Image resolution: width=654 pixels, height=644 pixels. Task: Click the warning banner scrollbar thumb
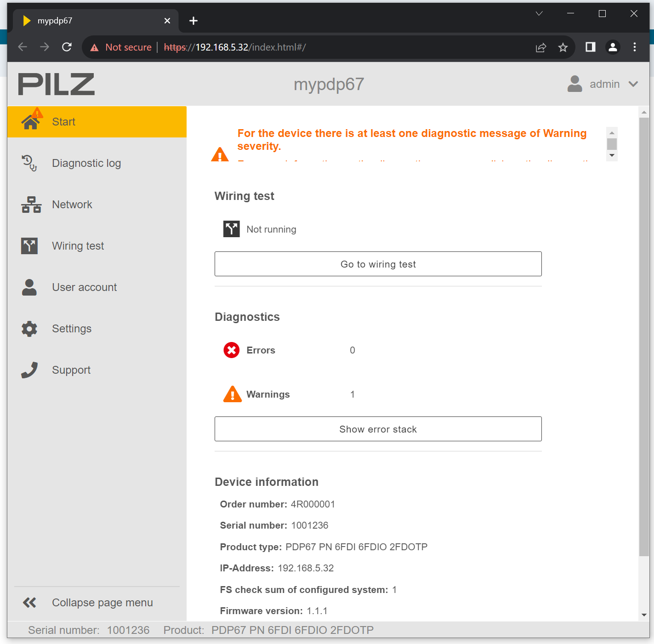pyautogui.click(x=612, y=144)
